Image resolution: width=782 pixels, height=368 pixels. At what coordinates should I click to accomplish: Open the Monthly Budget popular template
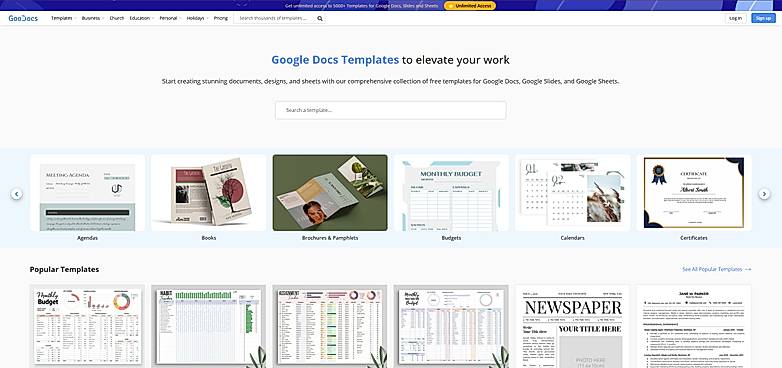pyautogui.click(x=87, y=326)
